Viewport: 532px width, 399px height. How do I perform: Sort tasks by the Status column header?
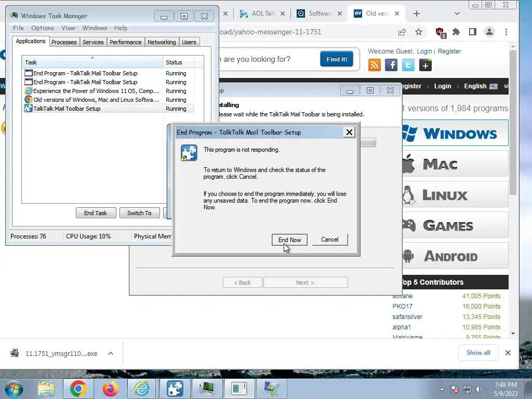click(179, 62)
